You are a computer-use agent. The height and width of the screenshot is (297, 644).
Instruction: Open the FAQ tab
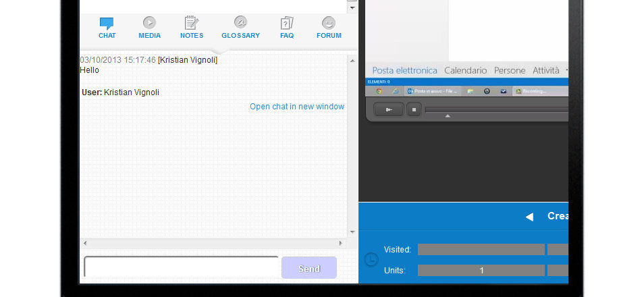coord(287,28)
